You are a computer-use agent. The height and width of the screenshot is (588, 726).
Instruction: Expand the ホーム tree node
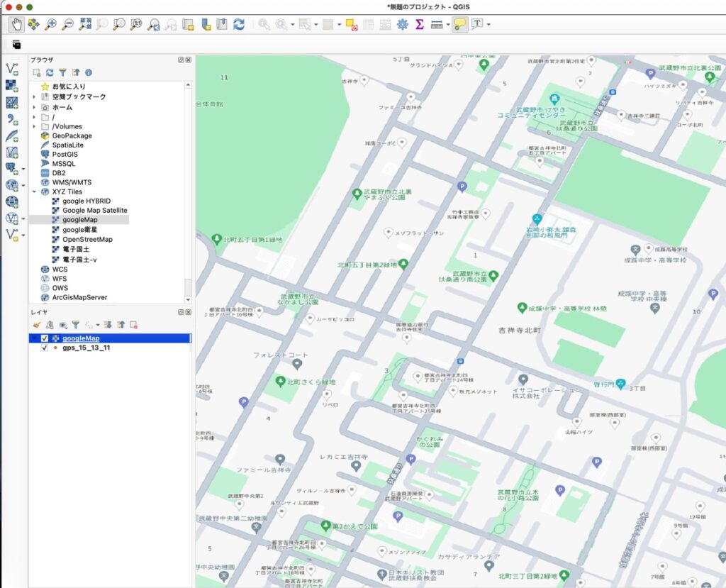point(34,107)
